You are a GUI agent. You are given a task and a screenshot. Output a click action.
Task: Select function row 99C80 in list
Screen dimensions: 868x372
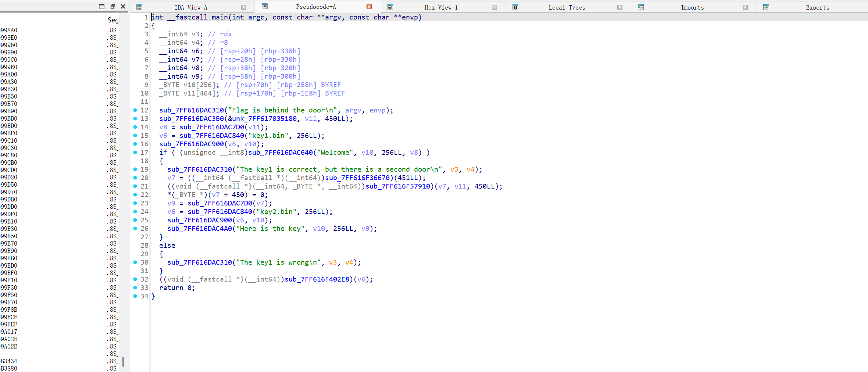(60, 155)
